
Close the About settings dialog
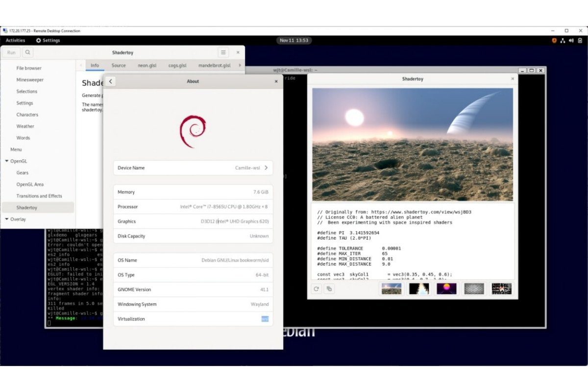[276, 81]
